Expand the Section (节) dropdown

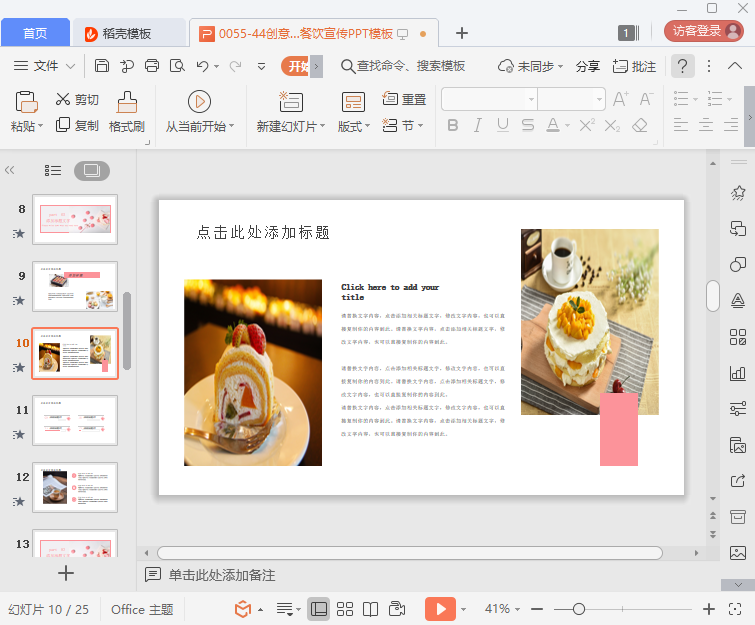pos(420,126)
